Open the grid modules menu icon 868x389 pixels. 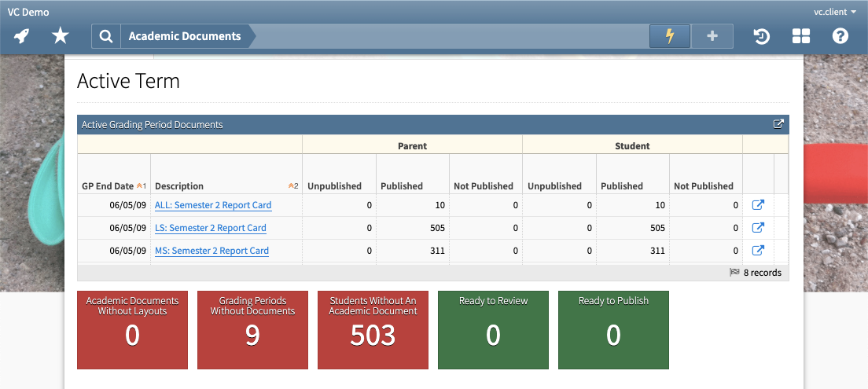pyautogui.click(x=801, y=36)
